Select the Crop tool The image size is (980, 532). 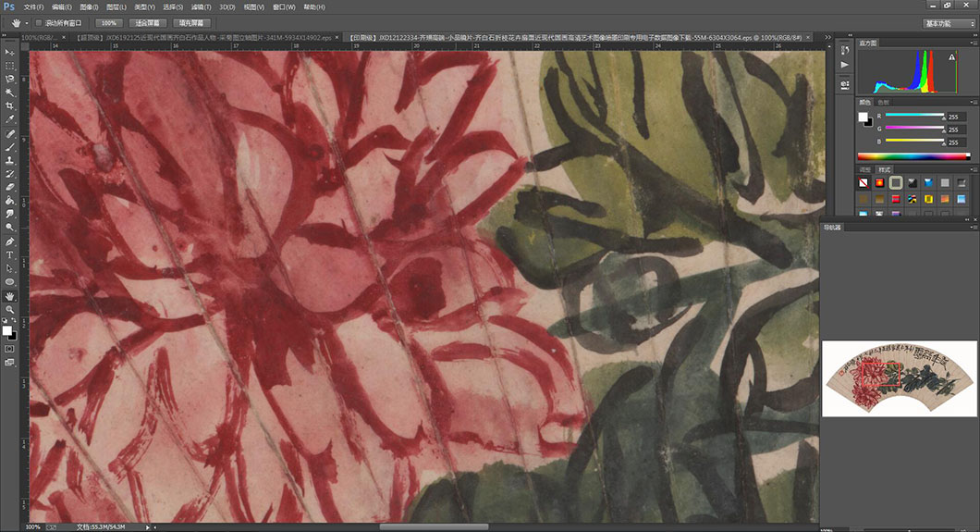(9, 105)
